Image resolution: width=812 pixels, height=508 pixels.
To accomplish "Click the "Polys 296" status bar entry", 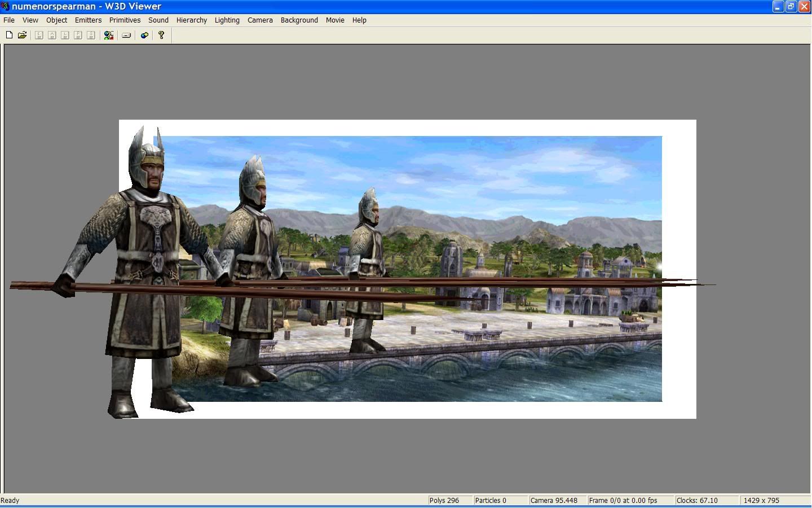I will 444,500.
